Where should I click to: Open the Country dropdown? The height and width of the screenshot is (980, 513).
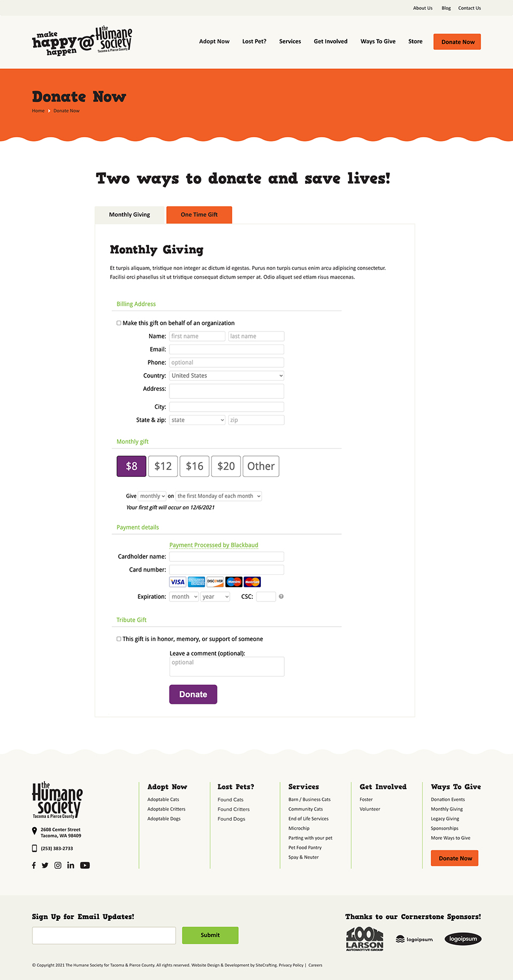226,375
